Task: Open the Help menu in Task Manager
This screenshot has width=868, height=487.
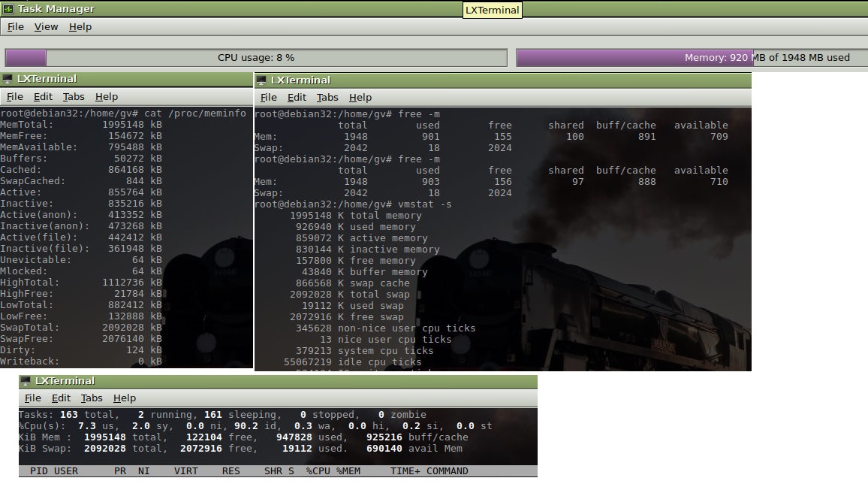Action: click(x=80, y=26)
